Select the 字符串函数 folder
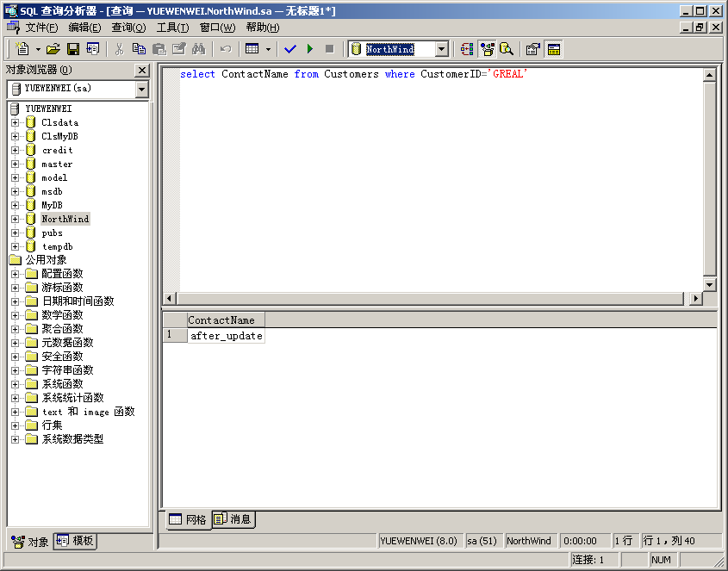Screen dimensions: 728x571 coord(67,370)
